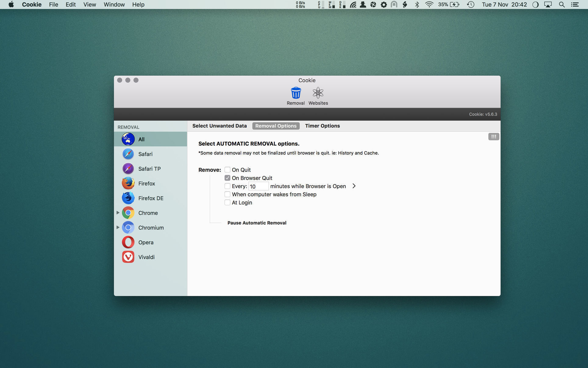Click Pause Automatic Removal
Image resolution: width=588 pixels, height=368 pixels.
pos(257,223)
